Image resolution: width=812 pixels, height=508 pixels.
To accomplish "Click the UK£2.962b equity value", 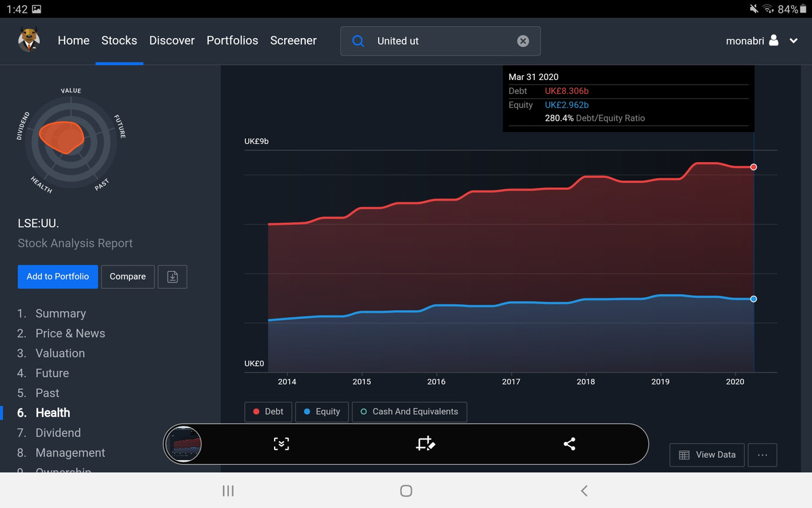I will pos(566,105).
